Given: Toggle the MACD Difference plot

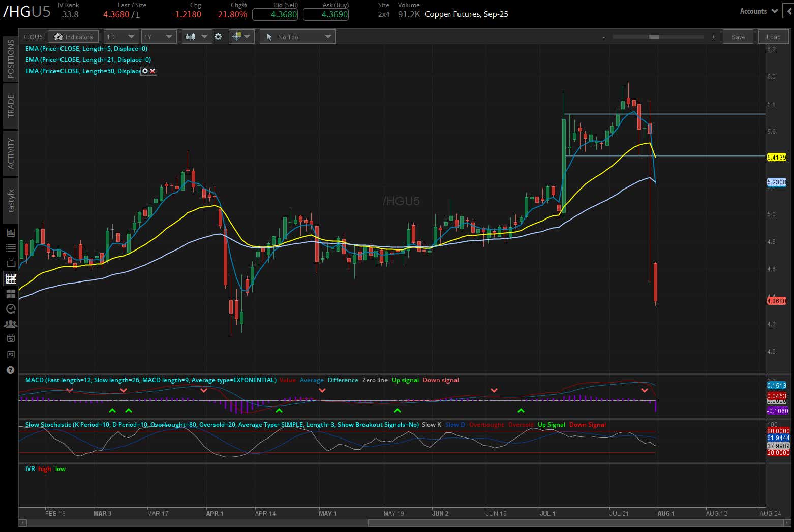Looking at the screenshot, I should click(x=343, y=380).
